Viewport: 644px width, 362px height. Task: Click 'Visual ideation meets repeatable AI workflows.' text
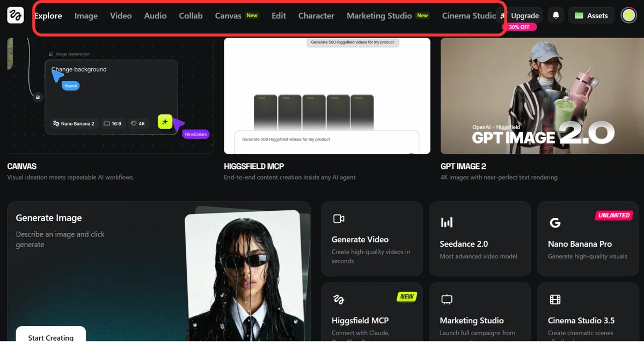pos(70,177)
